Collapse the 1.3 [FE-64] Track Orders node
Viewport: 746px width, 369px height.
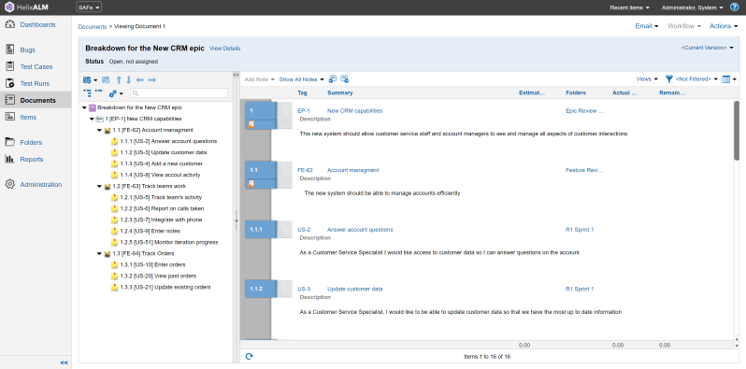[99, 253]
